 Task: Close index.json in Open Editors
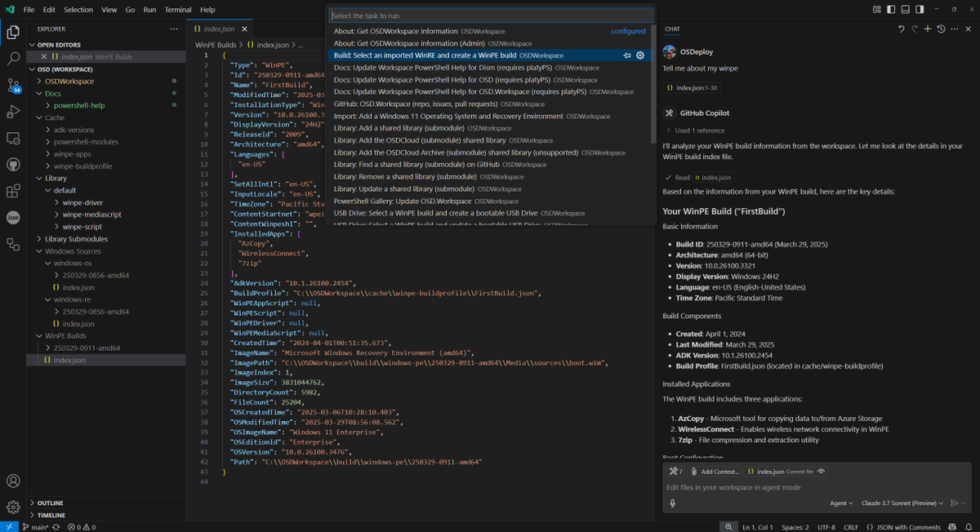coord(43,57)
